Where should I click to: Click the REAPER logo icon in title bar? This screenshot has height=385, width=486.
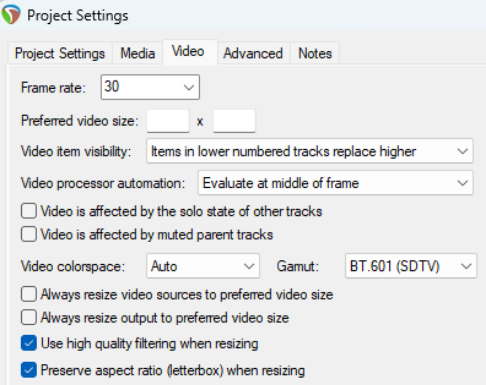[x=11, y=15]
